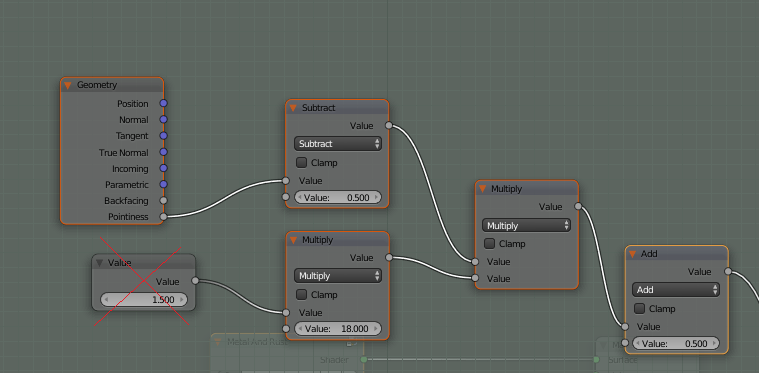Select the header of Multiply node with 18.000

coord(337,239)
